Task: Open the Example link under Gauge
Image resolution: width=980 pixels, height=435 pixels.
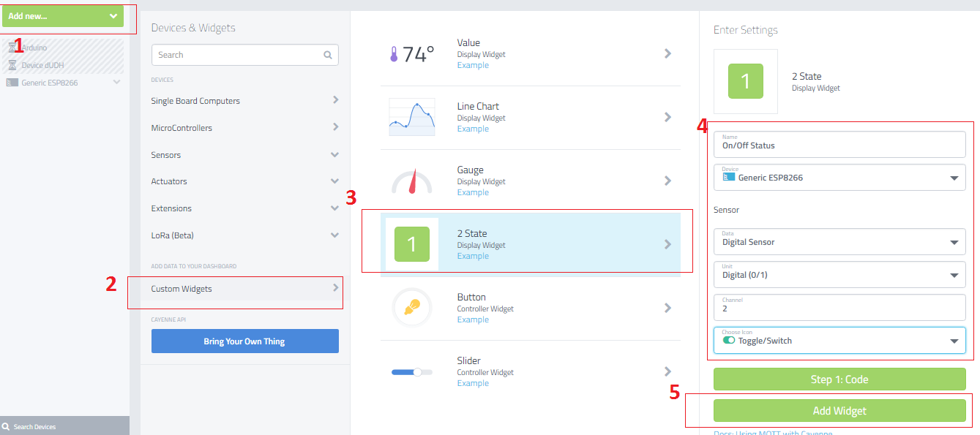Action: 473,192
